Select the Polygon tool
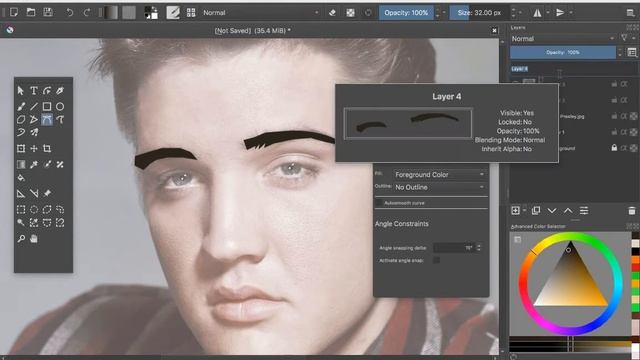640x360 pixels. [21, 120]
